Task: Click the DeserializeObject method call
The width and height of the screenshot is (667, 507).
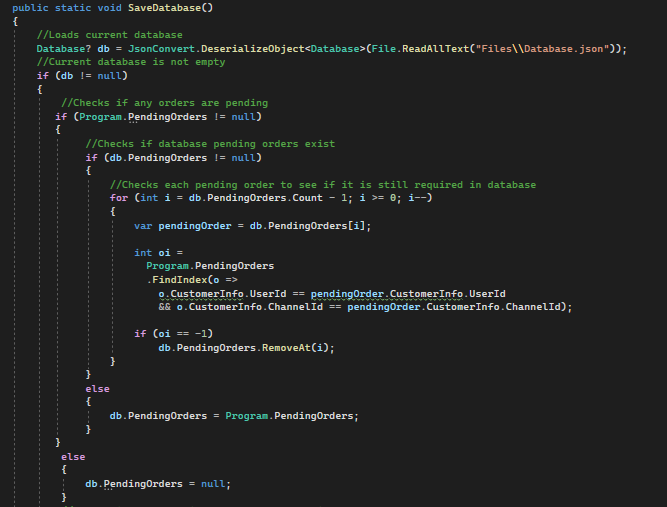Action: [x=253, y=49]
